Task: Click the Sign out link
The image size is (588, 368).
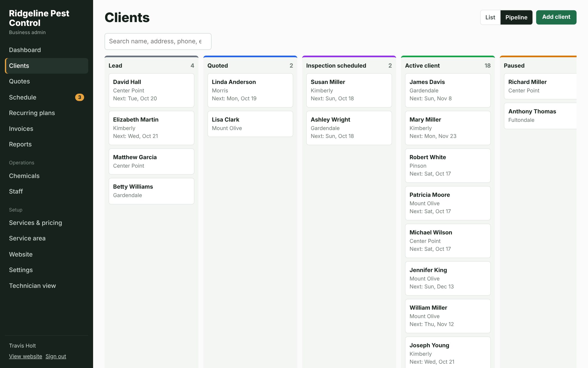Action: (56, 356)
